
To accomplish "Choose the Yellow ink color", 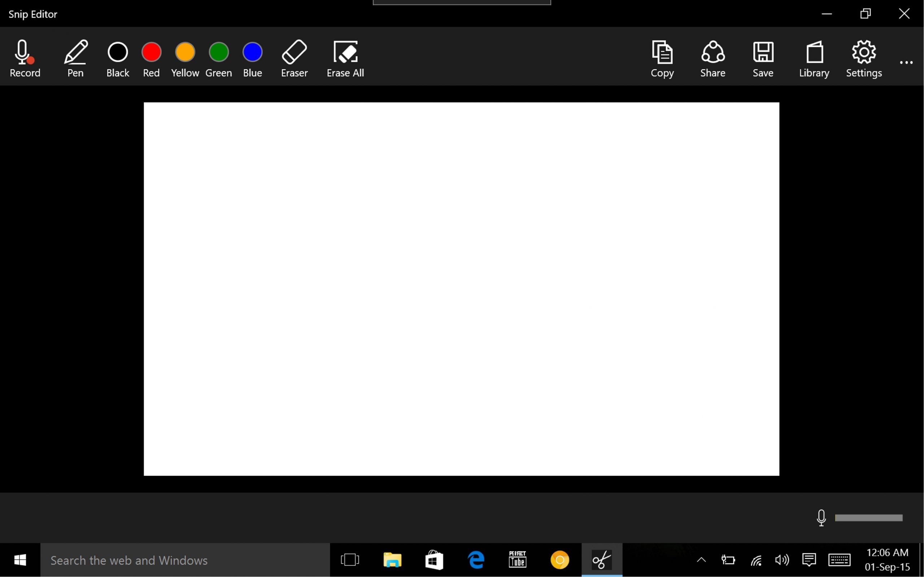I will point(185,53).
